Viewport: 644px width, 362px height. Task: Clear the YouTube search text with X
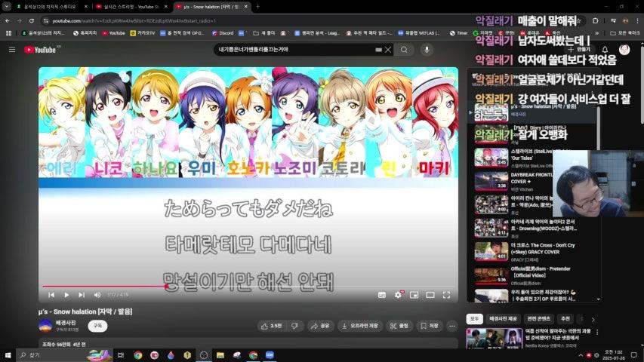[x=388, y=50]
